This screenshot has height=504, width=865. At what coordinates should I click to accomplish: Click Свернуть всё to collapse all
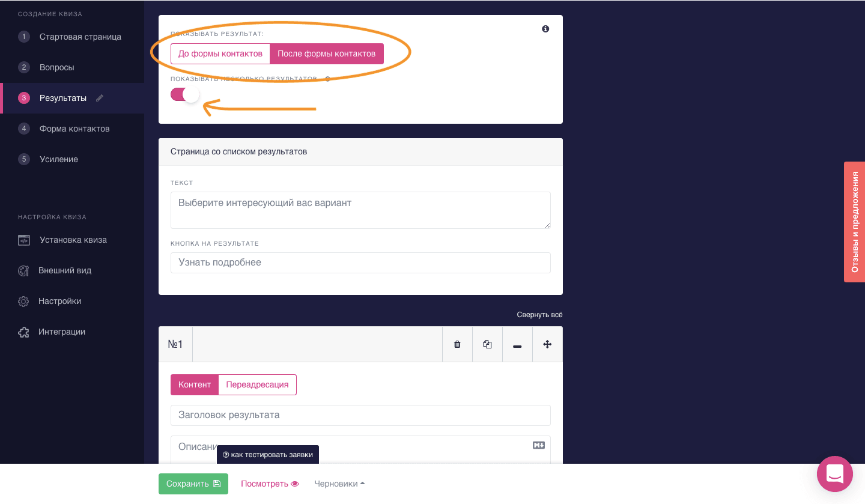click(x=539, y=315)
